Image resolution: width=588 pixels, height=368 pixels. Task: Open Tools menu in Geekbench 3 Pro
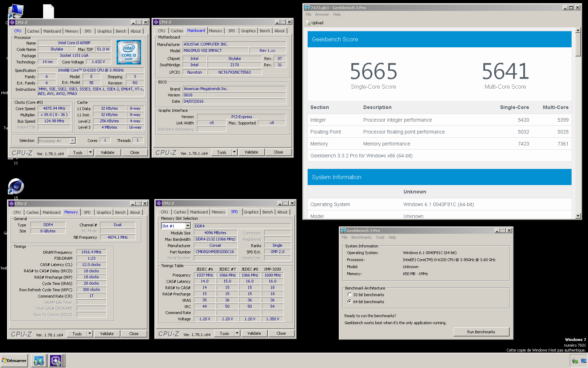click(380, 237)
